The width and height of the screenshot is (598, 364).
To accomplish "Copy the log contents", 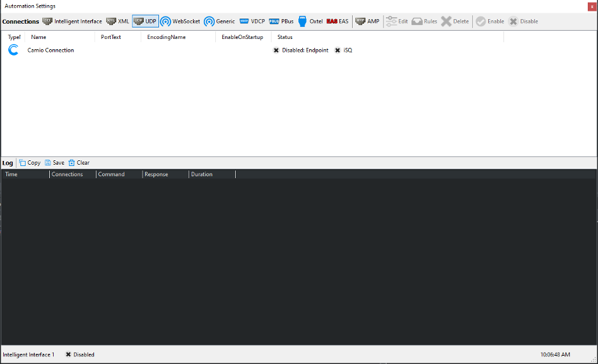I will pyautogui.click(x=29, y=163).
